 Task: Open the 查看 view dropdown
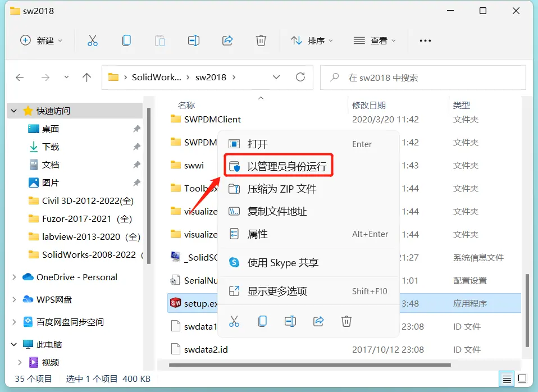[375, 40]
